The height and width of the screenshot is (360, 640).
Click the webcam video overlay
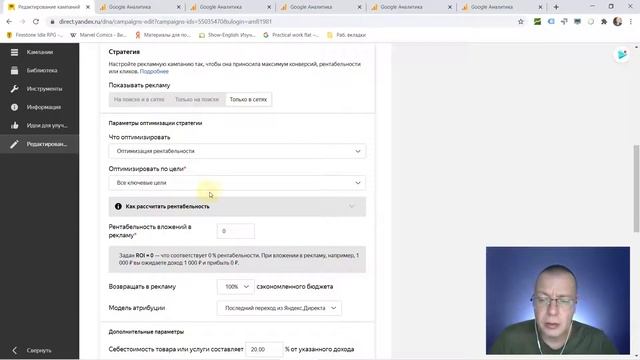[558, 300]
